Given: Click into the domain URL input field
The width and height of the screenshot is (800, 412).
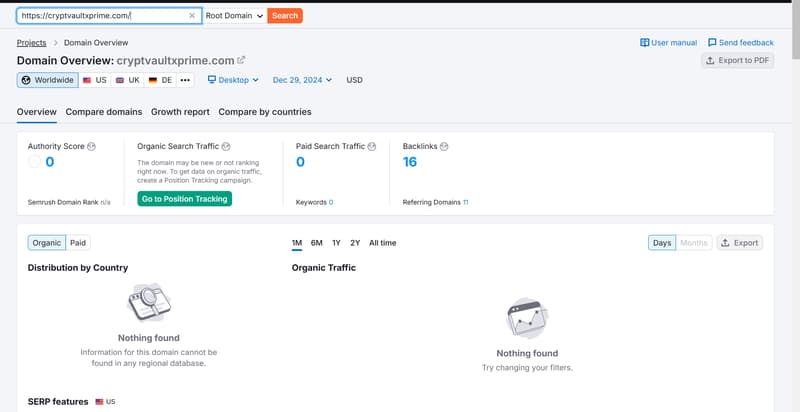Looking at the screenshot, I should coord(103,16).
